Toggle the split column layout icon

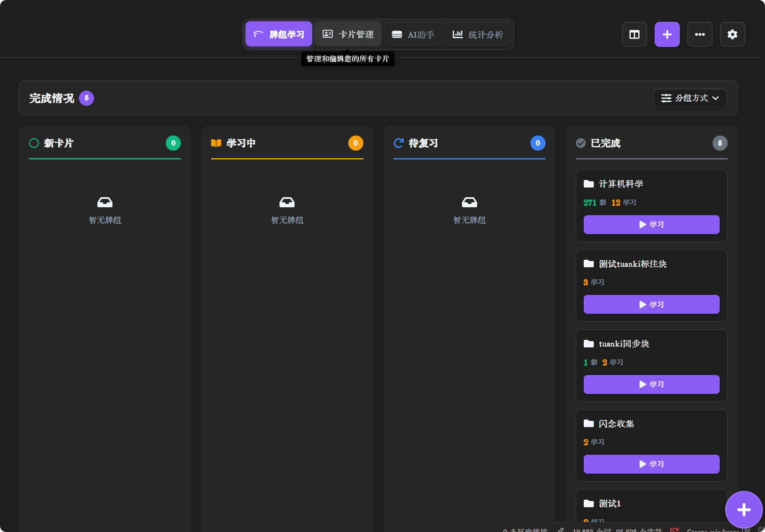click(x=634, y=34)
